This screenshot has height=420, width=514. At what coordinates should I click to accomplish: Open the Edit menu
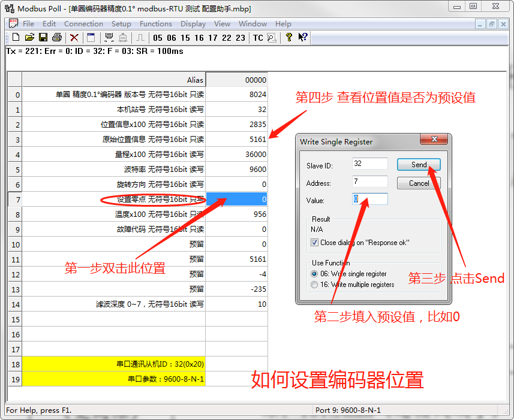coord(49,23)
